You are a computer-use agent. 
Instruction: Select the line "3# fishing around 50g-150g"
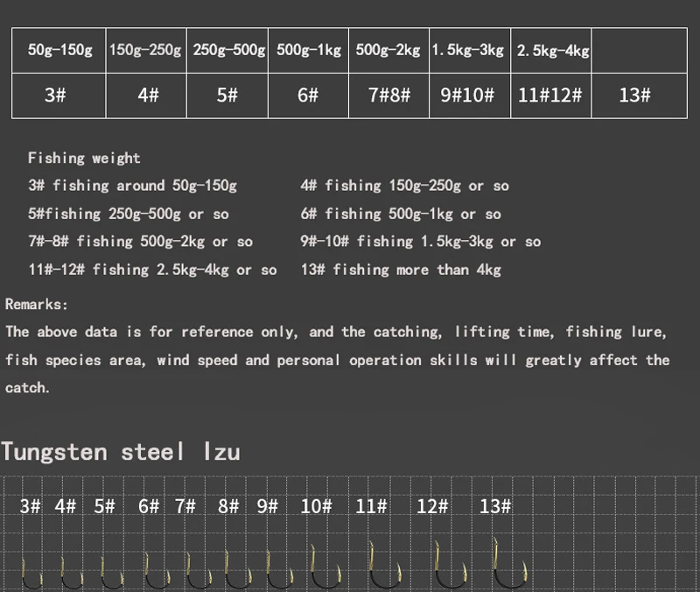(132, 186)
